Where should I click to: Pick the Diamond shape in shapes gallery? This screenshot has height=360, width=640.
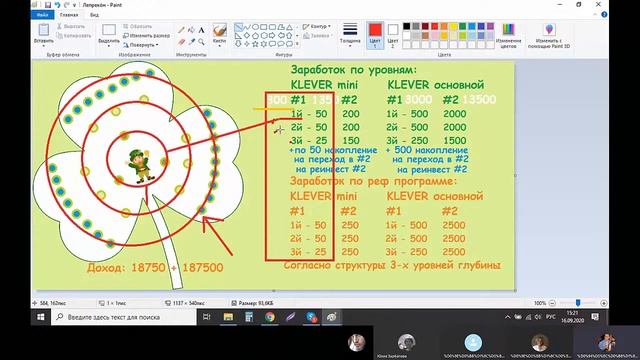tap(247, 36)
